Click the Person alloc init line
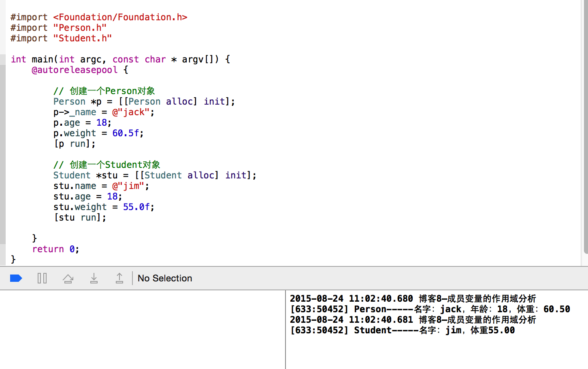 144,101
